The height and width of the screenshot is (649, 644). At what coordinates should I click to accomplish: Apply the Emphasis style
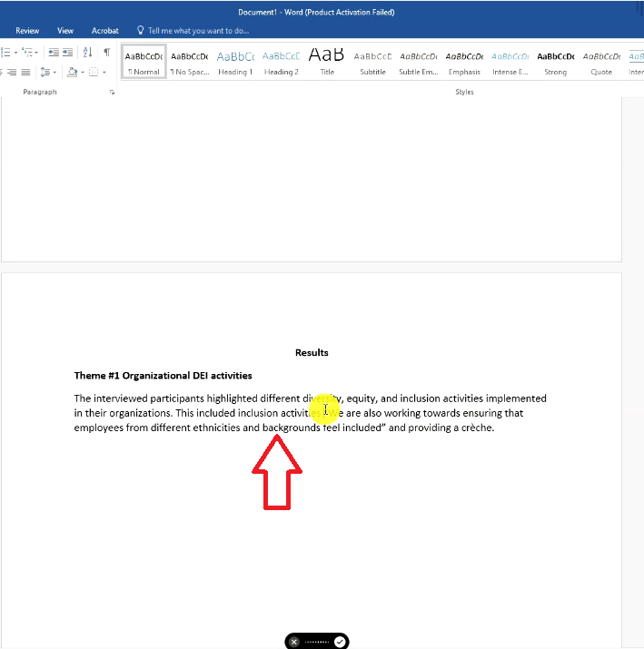(464, 62)
